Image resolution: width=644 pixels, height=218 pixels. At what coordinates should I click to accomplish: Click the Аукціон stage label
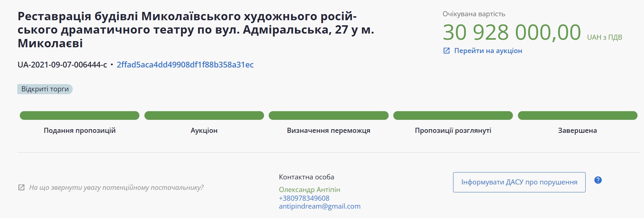point(204,131)
